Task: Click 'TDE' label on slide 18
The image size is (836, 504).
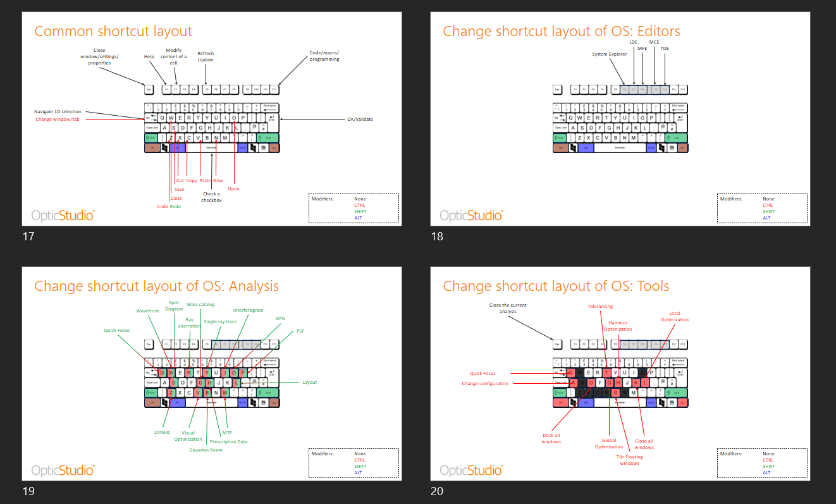Action: pos(664,48)
